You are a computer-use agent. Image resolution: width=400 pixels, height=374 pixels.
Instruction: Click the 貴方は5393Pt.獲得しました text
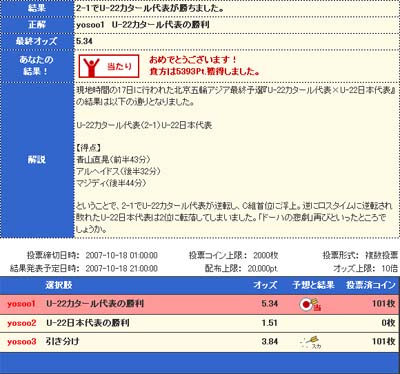pos(204,71)
